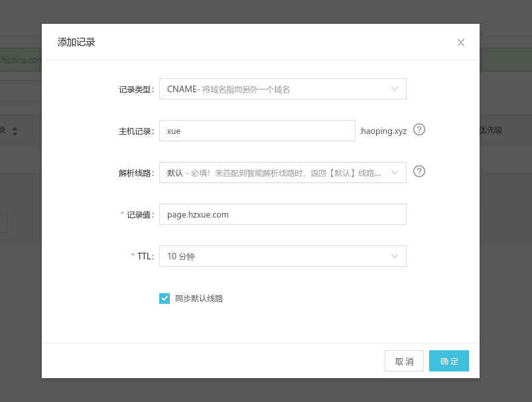Screen dimensions: 532x402
Task: Click the 取消 button
Action: [x=404, y=361]
